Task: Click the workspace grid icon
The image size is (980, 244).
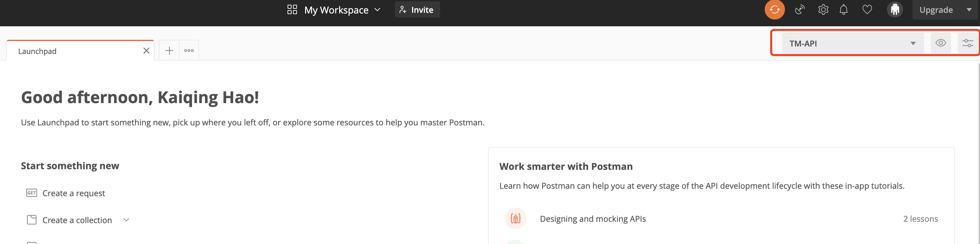Action: [292, 9]
